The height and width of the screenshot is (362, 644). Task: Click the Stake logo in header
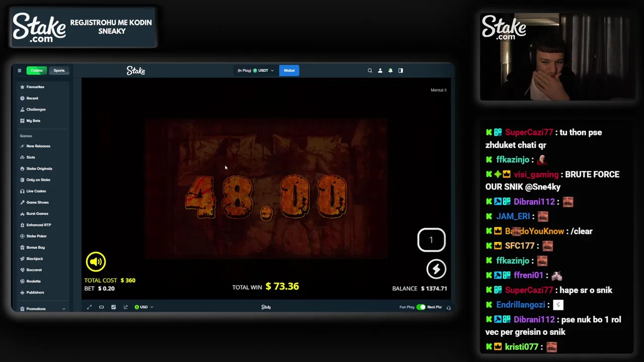click(136, 71)
